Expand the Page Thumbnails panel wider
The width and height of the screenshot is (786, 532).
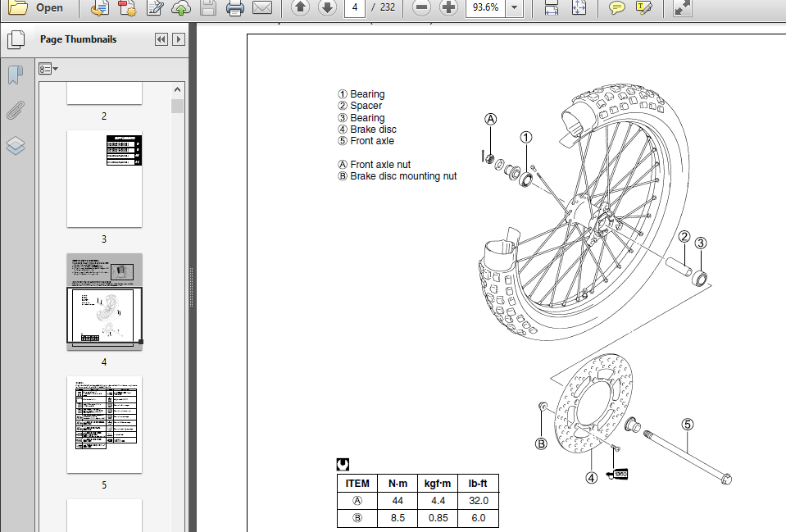tap(179, 39)
